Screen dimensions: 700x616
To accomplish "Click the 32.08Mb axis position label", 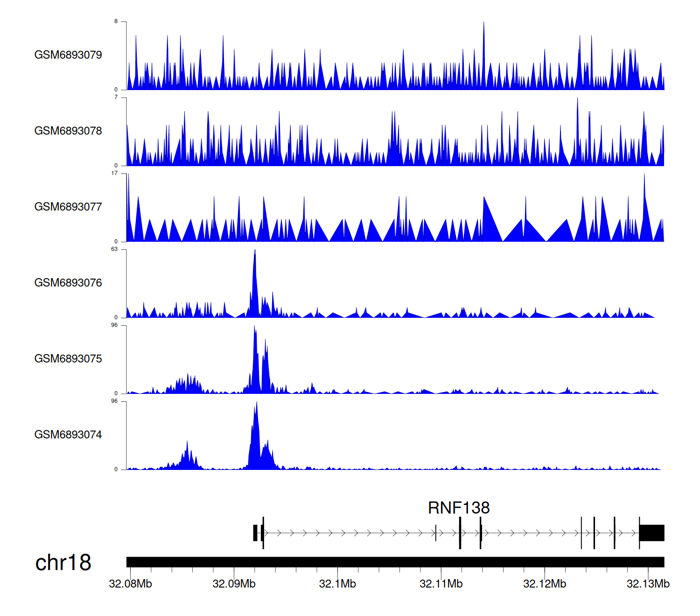I will 130,584.
